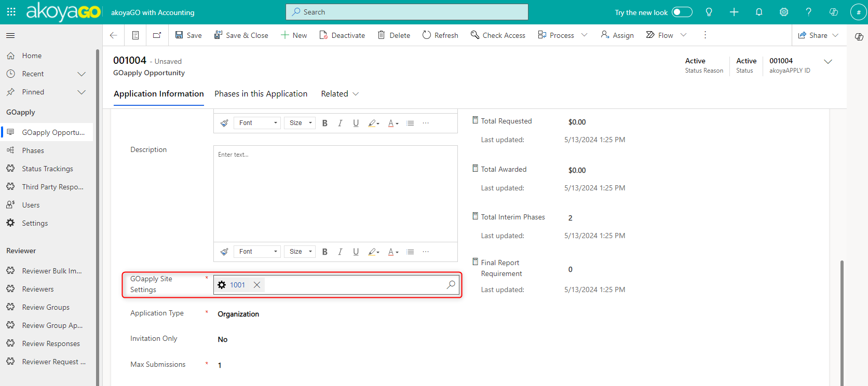
Task: Expand the Recent section chevron
Action: [82, 74]
